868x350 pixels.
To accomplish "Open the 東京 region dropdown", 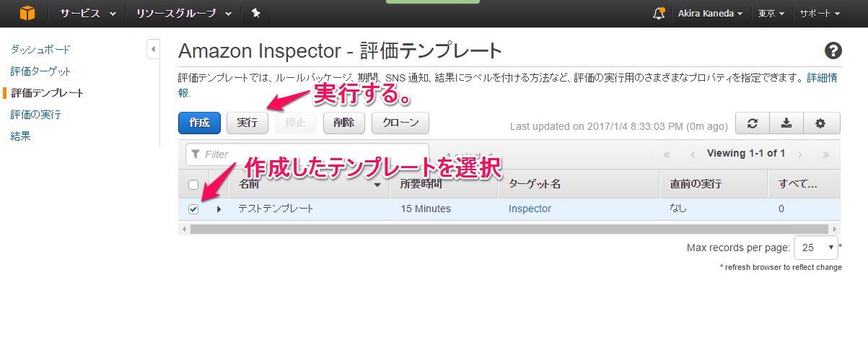I will [x=771, y=13].
